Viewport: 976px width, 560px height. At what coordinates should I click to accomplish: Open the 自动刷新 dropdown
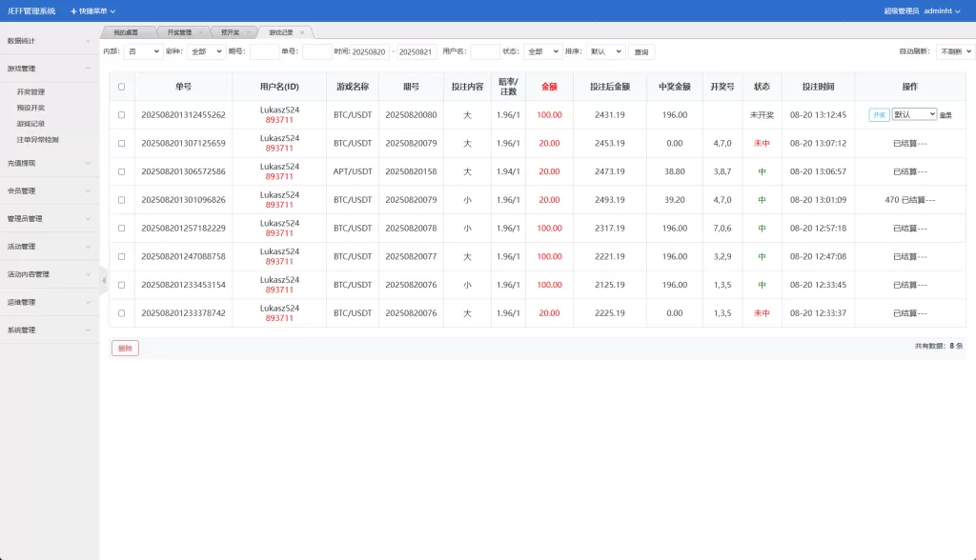click(955, 51)
